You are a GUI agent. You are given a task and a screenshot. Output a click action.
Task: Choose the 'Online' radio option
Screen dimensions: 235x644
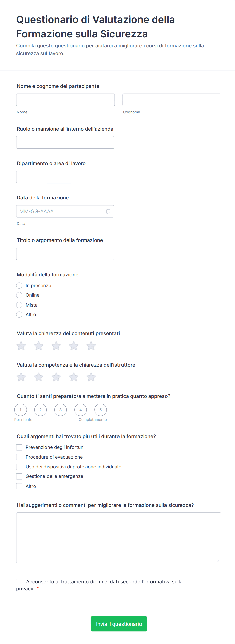coord(19,295)
